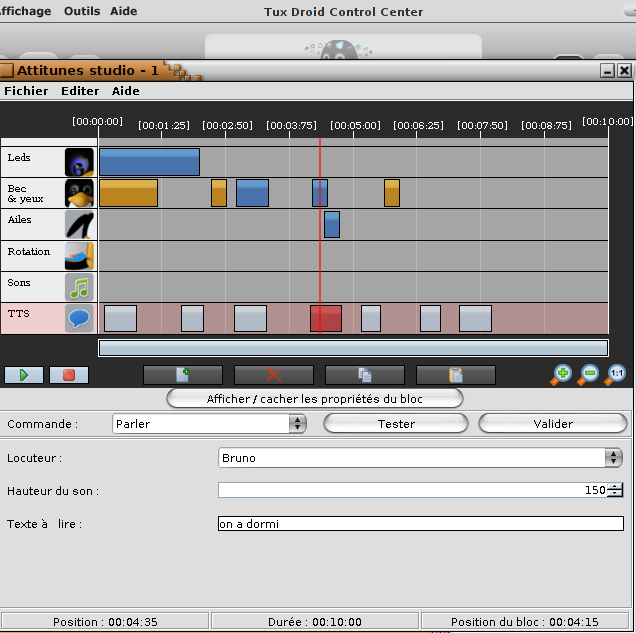Delete the selected block with red X
The height and width of the screenshot is (633, 636).
pos(273,375)
